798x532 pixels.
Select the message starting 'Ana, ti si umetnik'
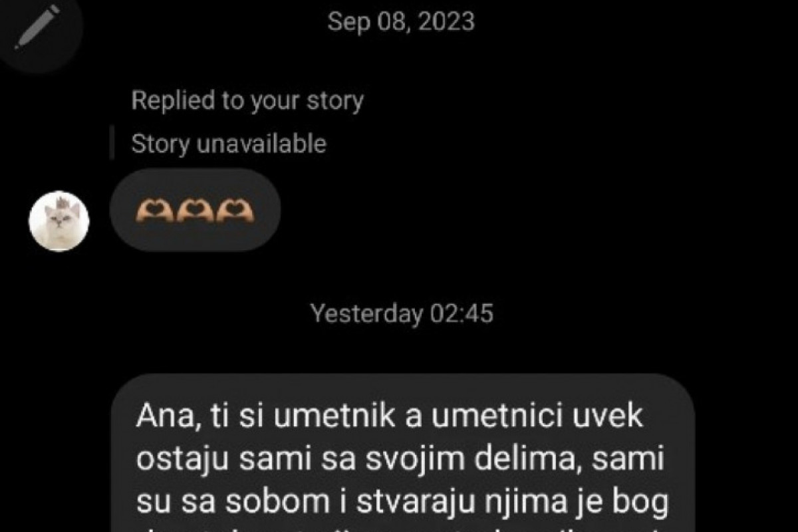[x=402, y=454]
